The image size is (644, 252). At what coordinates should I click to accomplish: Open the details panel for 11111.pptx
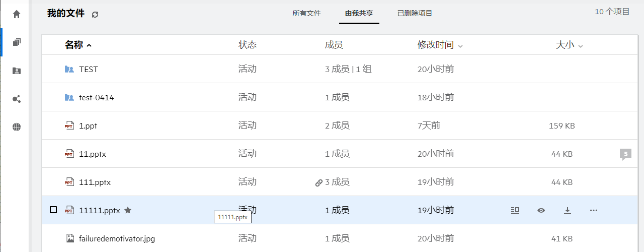coord(515,210)
